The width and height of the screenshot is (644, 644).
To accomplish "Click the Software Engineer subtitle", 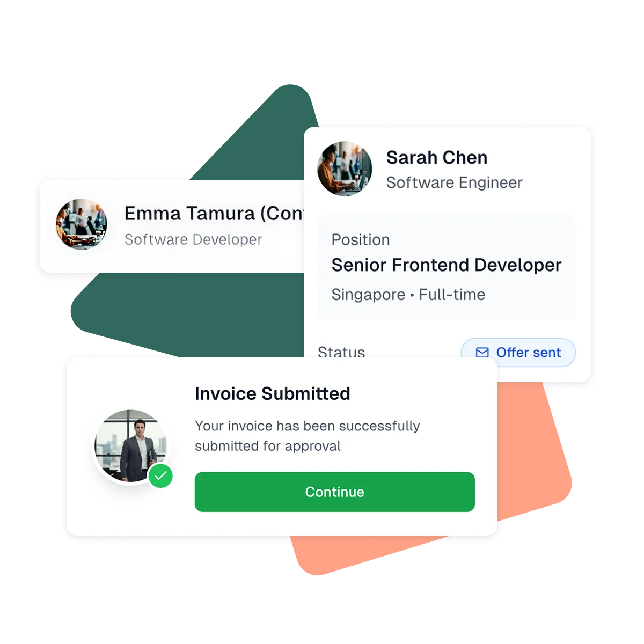I will 454,183.
